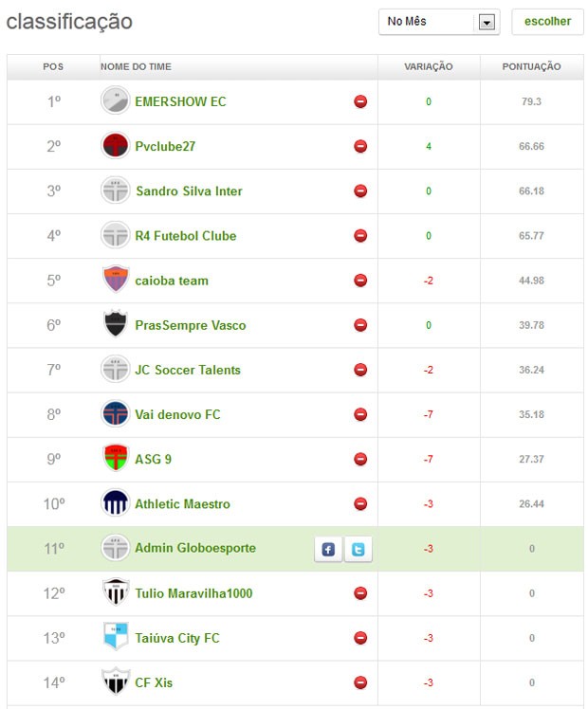Open the No Mês period dropdown
The height and width of the screenshot is (709, 588).
coord(439,22)
